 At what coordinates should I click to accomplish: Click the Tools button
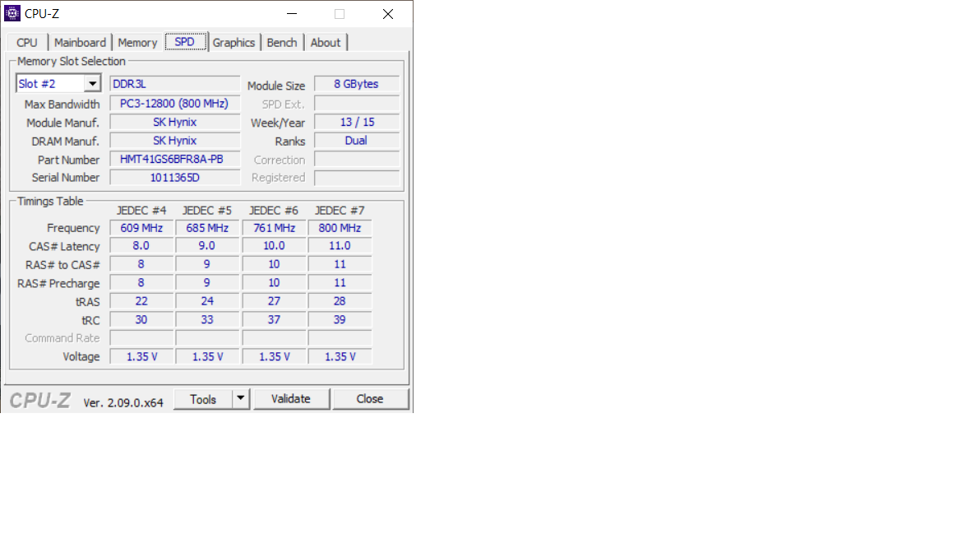tap(203, 399)
